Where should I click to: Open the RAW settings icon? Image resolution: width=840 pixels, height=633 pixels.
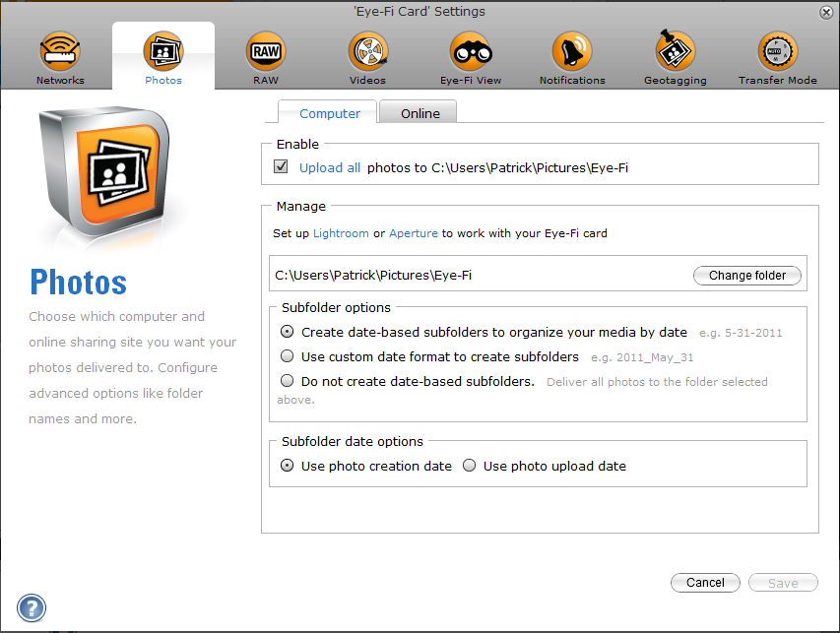pos(266,52)
